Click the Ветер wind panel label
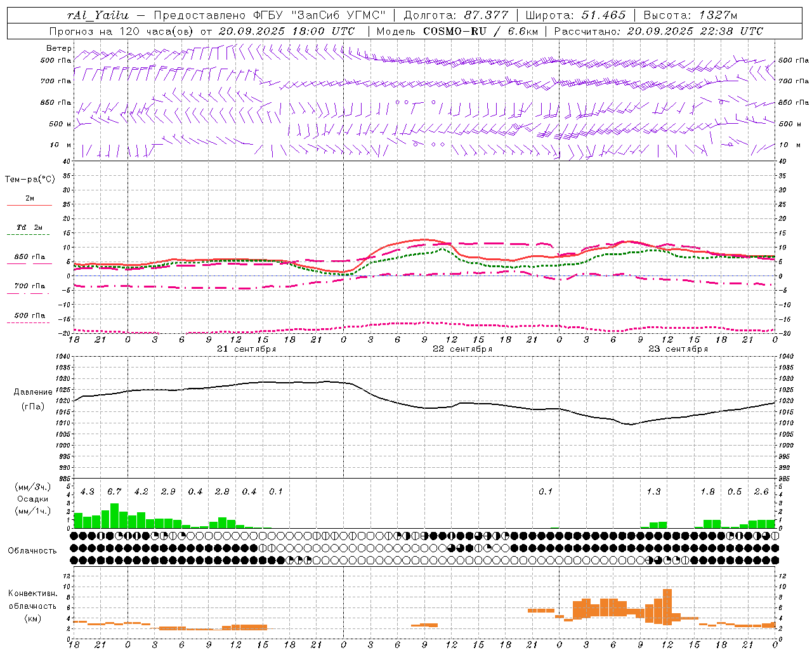The image size is (812, 650). [59, 48]
